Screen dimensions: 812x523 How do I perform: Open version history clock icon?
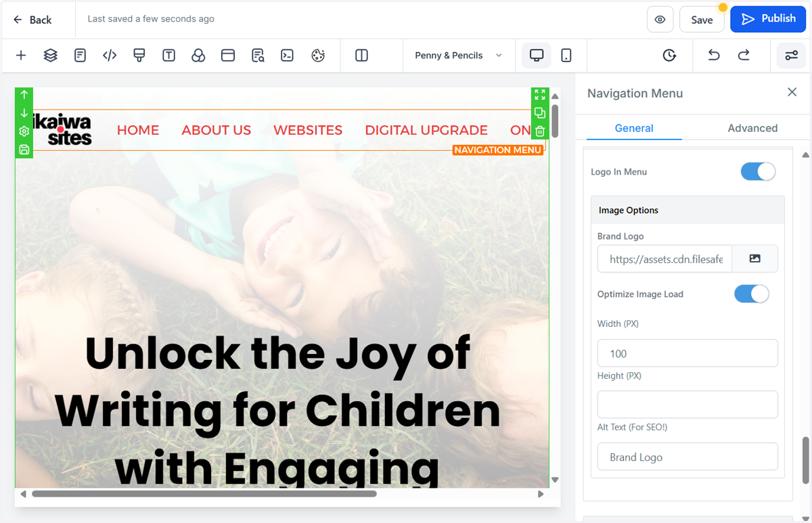click(x=669, y=55)
